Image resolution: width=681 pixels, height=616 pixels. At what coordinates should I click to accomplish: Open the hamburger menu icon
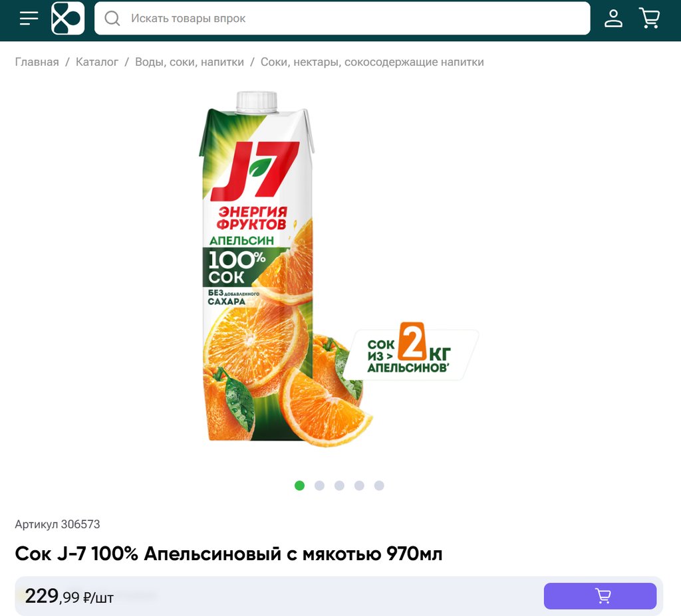tap(29, 18)
